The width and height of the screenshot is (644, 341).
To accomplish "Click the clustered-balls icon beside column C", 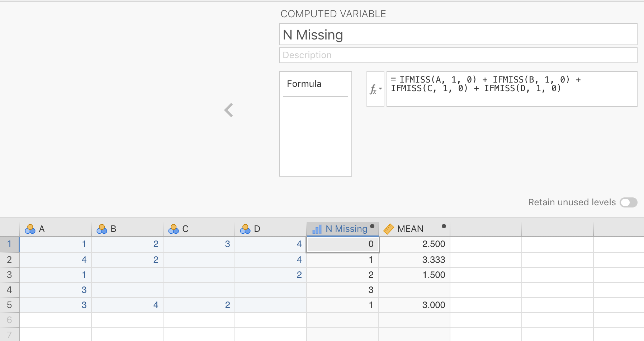I will [174, 229].
